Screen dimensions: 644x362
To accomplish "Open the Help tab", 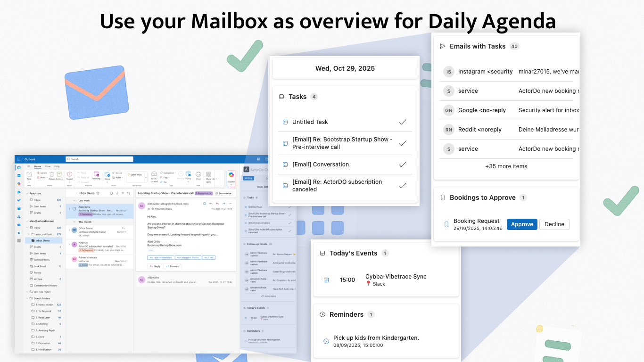I will [57, 166].
